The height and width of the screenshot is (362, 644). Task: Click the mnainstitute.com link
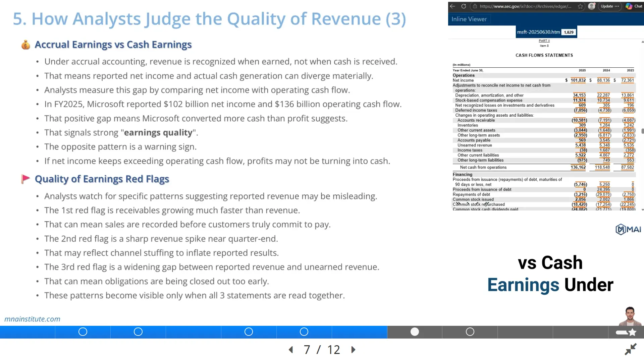pos(32,319)
